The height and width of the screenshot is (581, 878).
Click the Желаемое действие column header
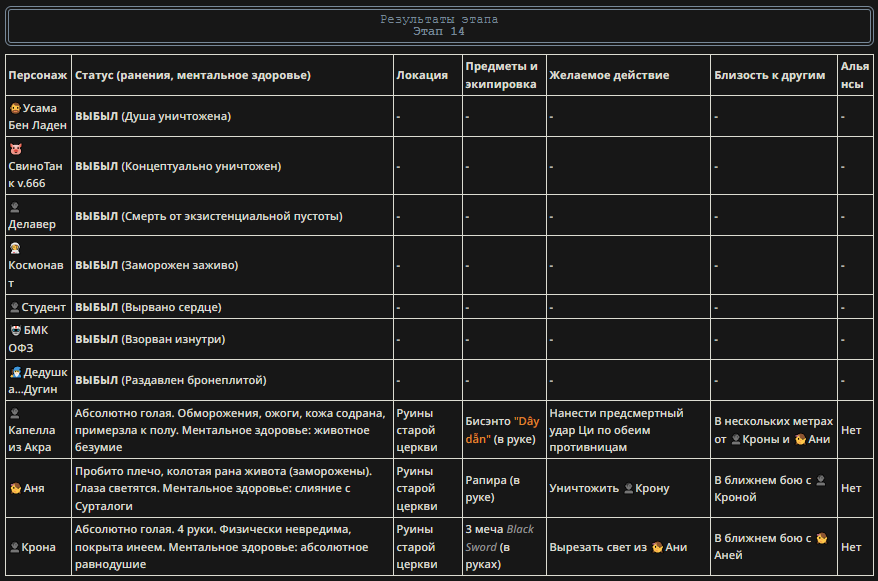(609, 75)
